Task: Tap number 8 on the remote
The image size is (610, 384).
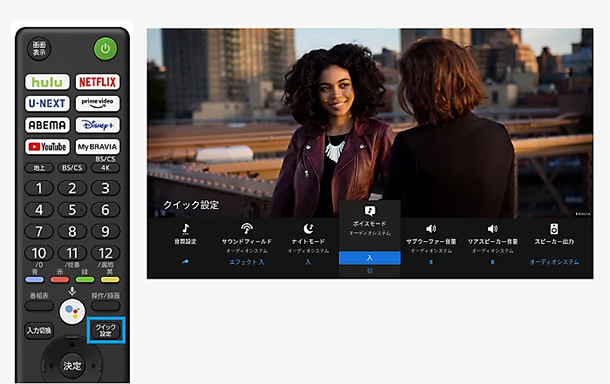Action: click(x=72, y=231)
